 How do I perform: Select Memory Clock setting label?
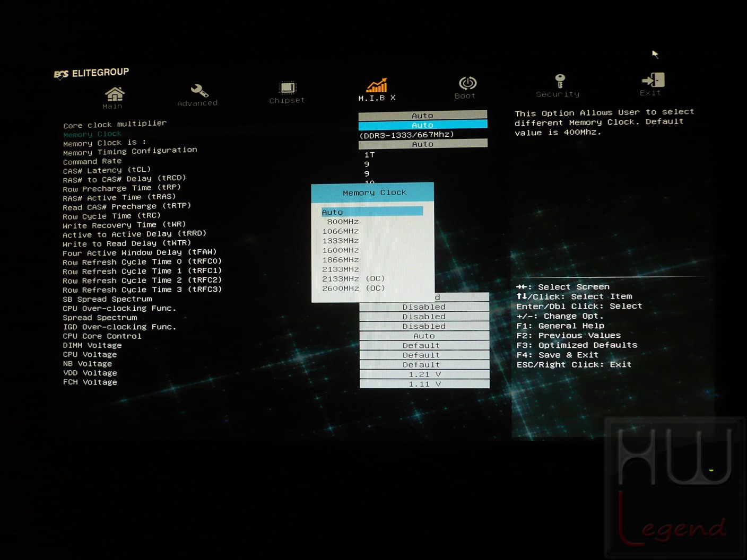click(92, 134)
